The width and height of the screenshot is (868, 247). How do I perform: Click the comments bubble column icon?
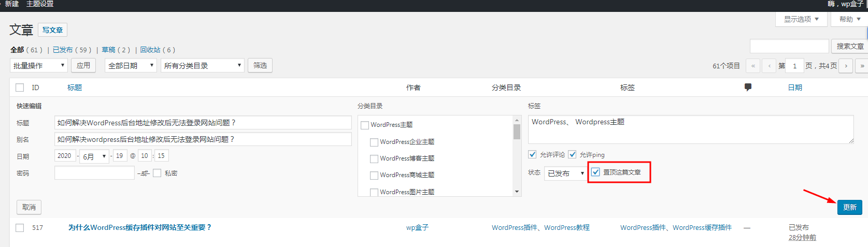tap(748, 88)
